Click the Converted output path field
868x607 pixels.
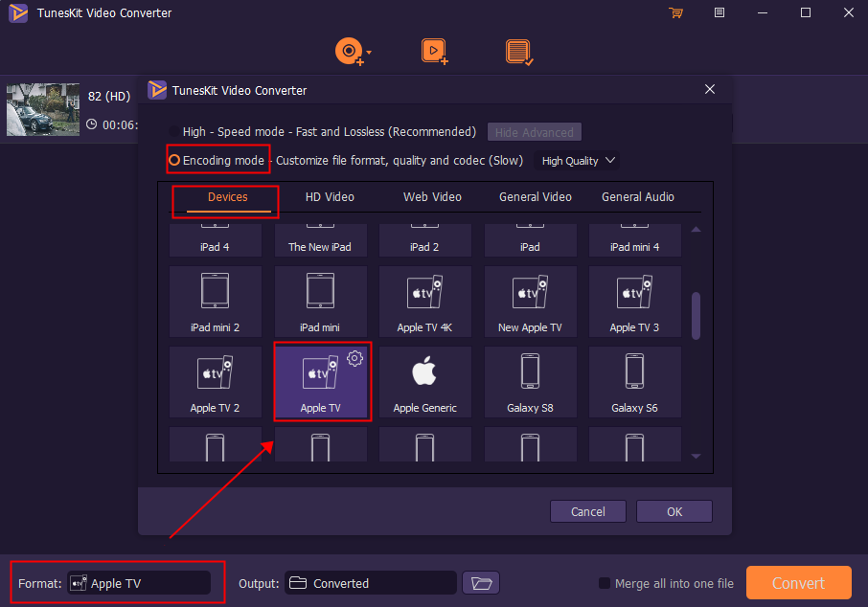pos(371,583)
